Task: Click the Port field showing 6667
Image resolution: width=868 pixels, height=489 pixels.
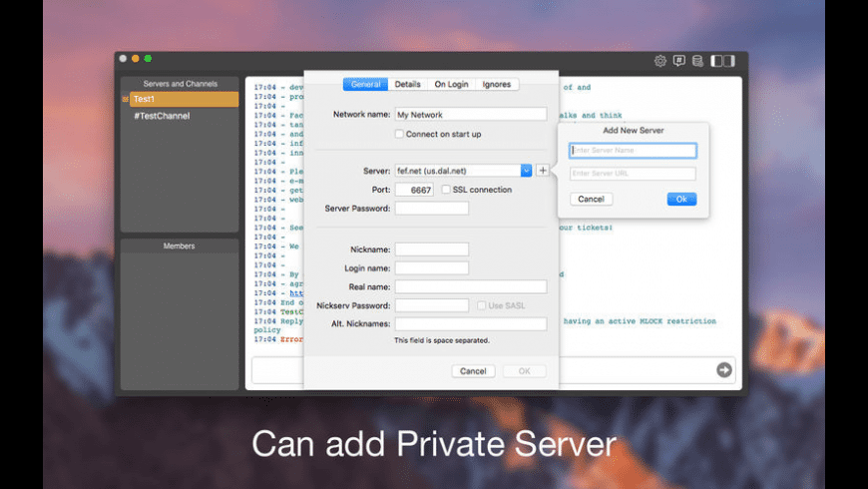Action: click(414, 190)
